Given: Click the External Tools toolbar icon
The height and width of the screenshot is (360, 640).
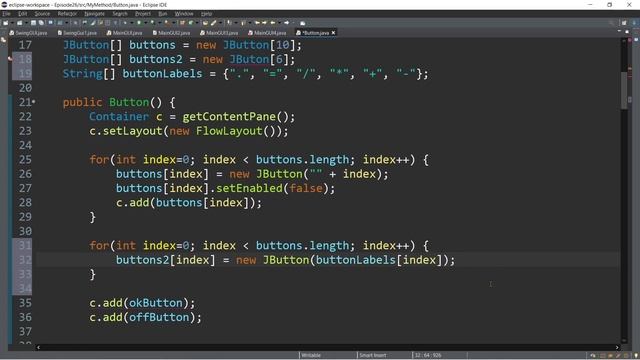Looking at the screenshot, I should [x=167, y=23].
